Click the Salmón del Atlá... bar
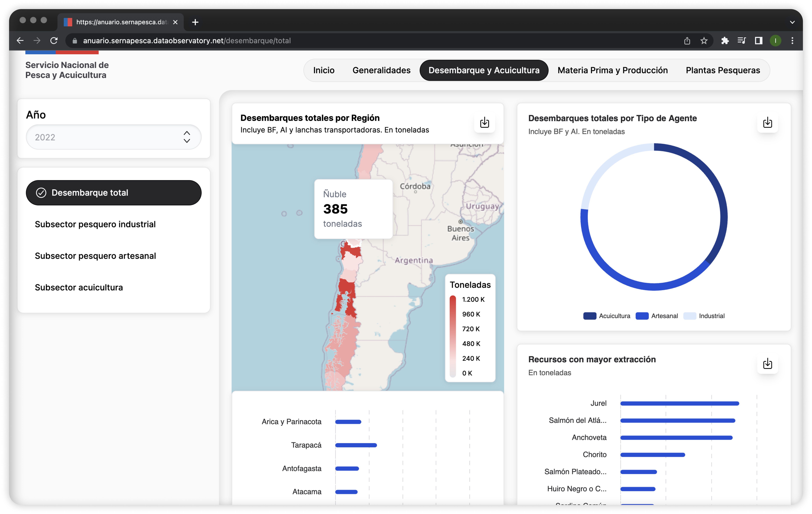The width and height of the screenshot is (812, 514). click(x=677, y=420)
